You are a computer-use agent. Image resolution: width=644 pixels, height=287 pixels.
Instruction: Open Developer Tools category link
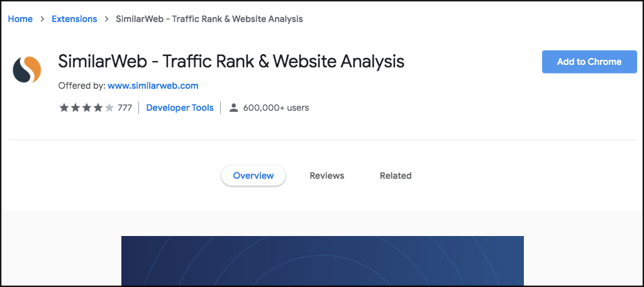[x=180, y=108]
